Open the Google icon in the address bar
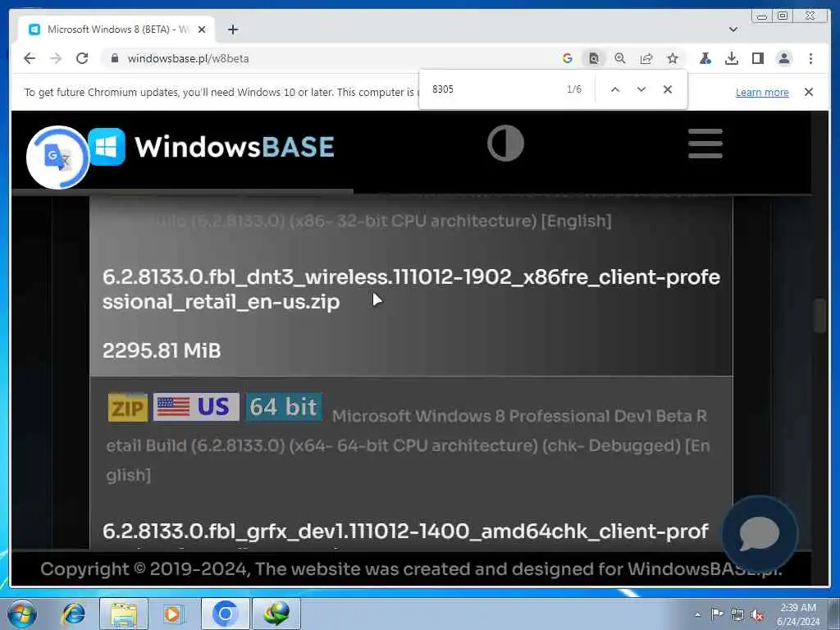 (568, 58)
